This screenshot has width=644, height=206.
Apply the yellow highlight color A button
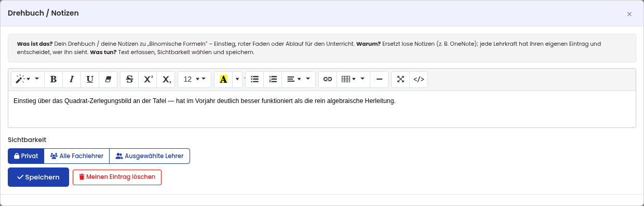click(223, 79)
